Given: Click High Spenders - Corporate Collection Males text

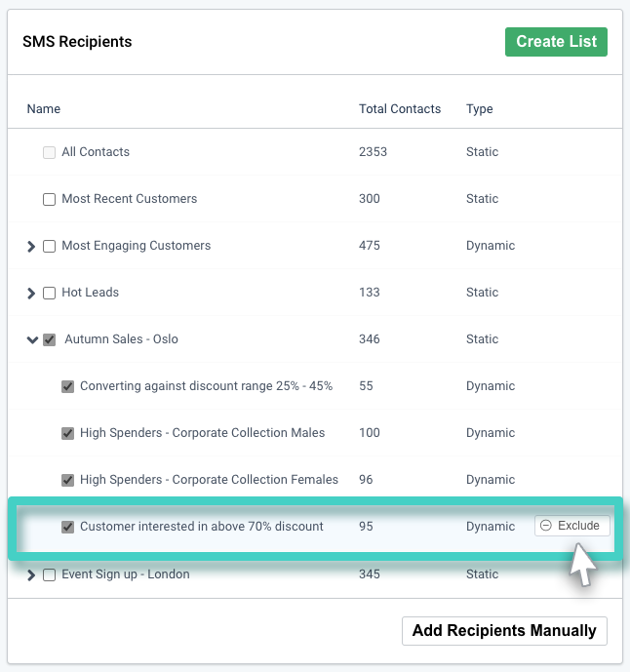Looking at the screenshot, I should click(x=202, y=432).
